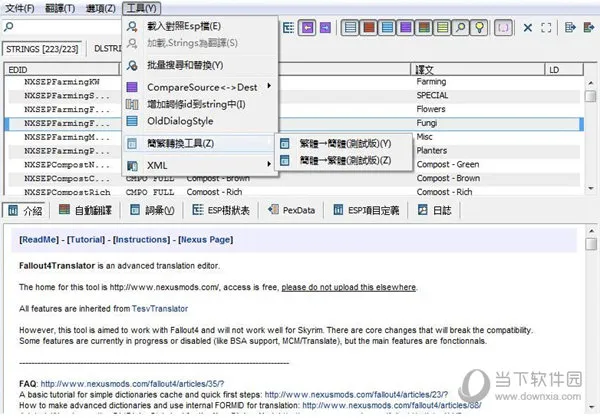This screenshot has height=419, width=600.
Task: Click the red-green export arrow icon
Action: tap(589, 28)
